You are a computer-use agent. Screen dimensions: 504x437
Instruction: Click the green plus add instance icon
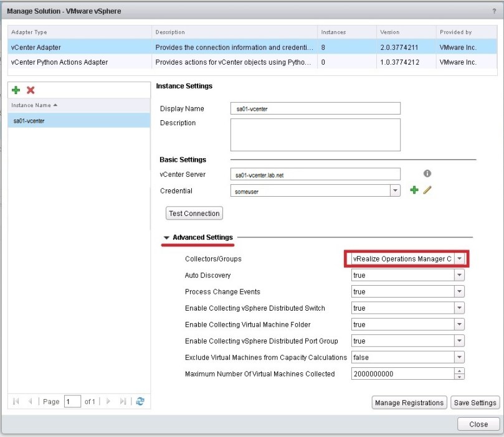pyautogui.click(x=16, y=90)
